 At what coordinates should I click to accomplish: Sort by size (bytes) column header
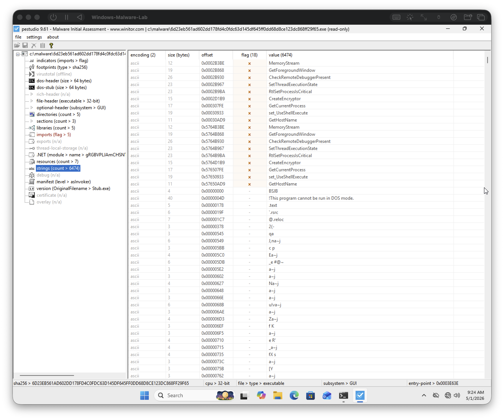(182, 55)
